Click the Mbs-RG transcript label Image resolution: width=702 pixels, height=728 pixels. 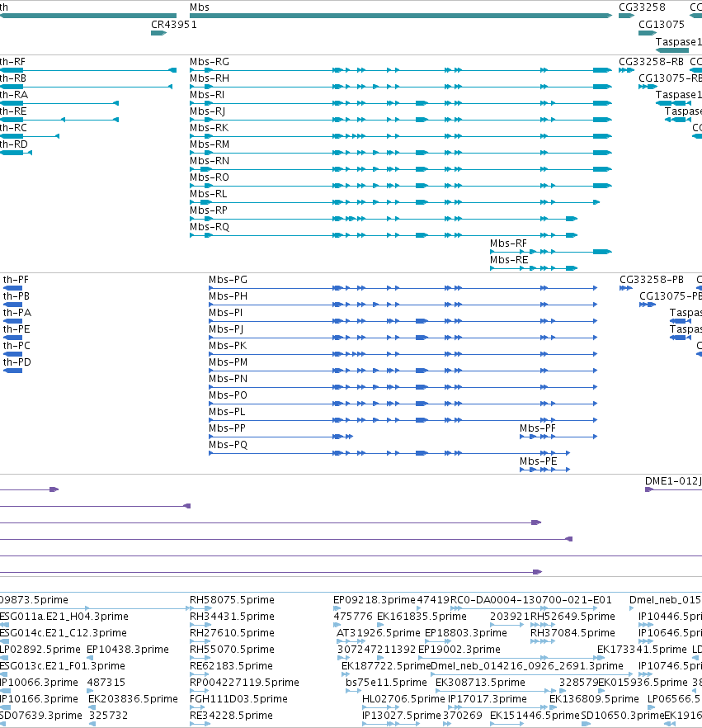[x=210, y=62]
